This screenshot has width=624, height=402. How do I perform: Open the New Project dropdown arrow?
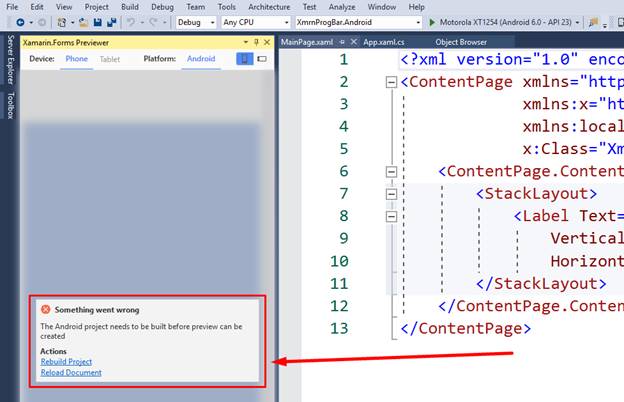click(x=72, y=23)
